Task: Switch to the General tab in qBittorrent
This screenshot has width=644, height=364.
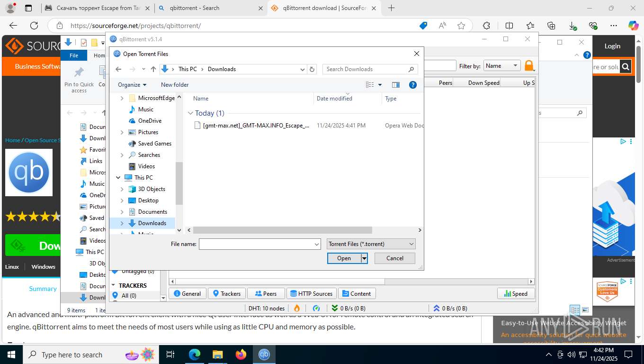Action: pyautogui.click(x=187, y=293)
